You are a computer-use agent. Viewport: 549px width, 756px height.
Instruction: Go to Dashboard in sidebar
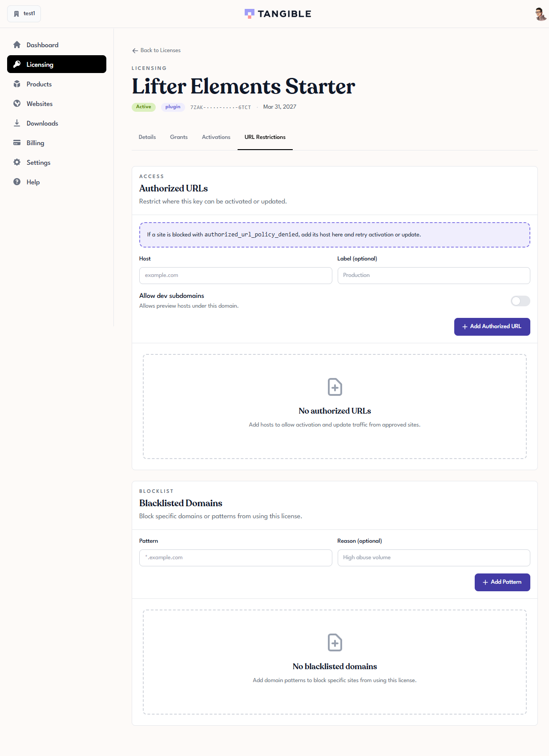pos(57,45)
